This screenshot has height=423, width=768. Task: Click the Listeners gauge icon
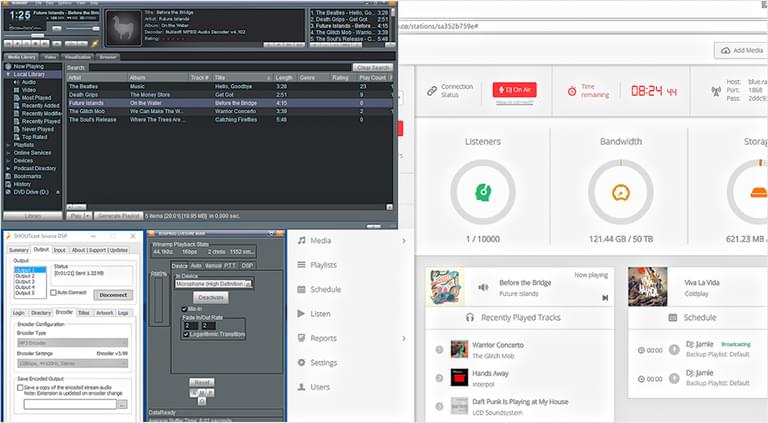pos(483,190)
